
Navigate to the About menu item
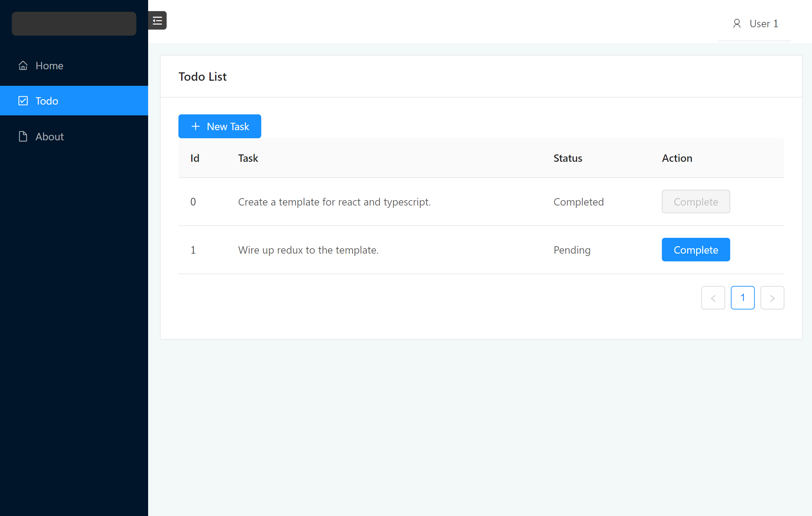click(49, 137)
